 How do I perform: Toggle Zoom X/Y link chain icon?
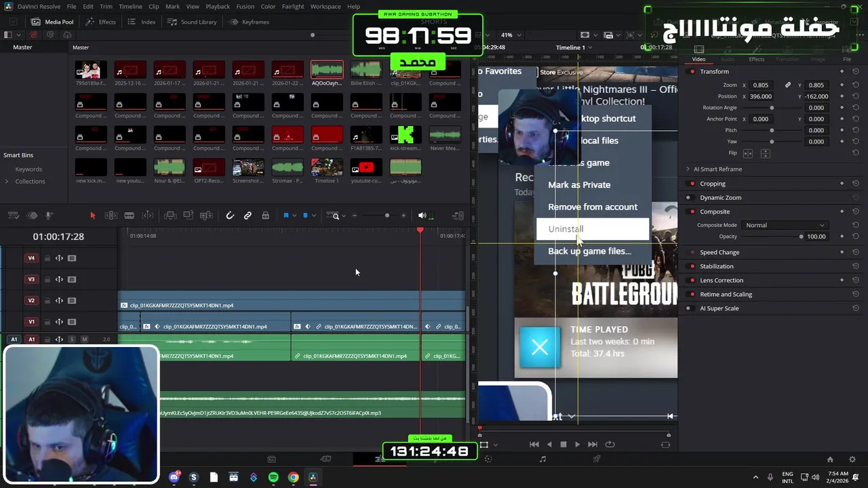click(x=788, y=85)
